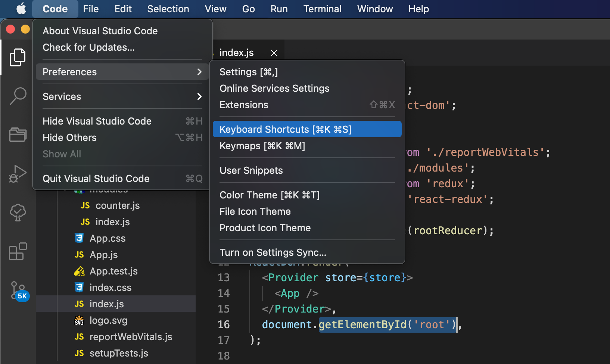Select Keyboard Shortcuts menu entry

(307, 129)
